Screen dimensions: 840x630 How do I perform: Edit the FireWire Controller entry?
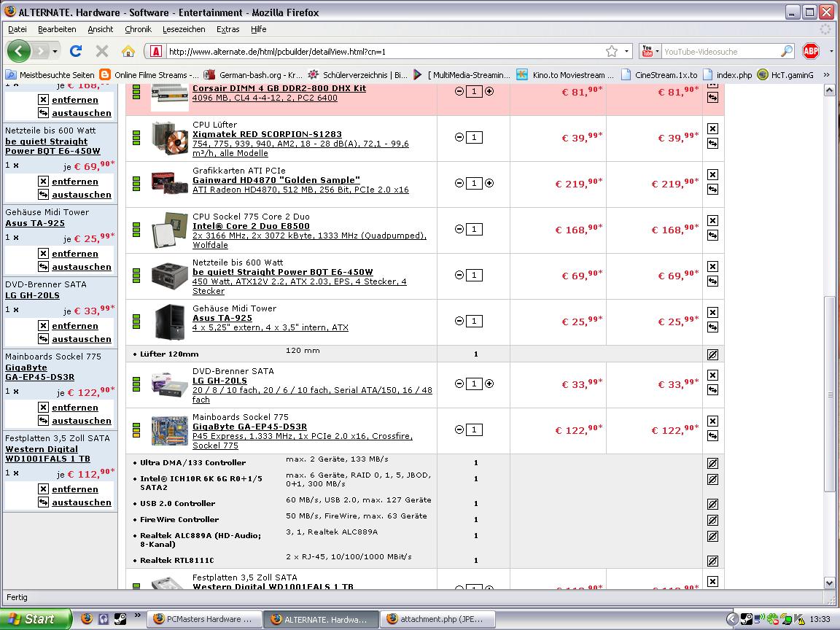click(x=712, y=520)
